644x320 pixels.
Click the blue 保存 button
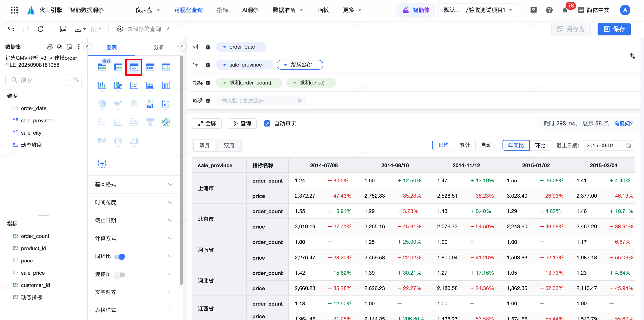[614, 29]
